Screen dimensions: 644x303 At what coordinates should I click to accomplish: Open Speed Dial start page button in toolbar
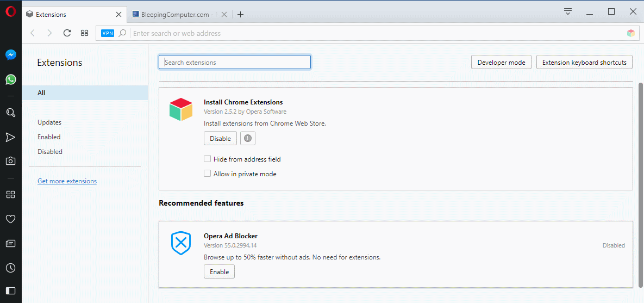[x=85, y=33]
